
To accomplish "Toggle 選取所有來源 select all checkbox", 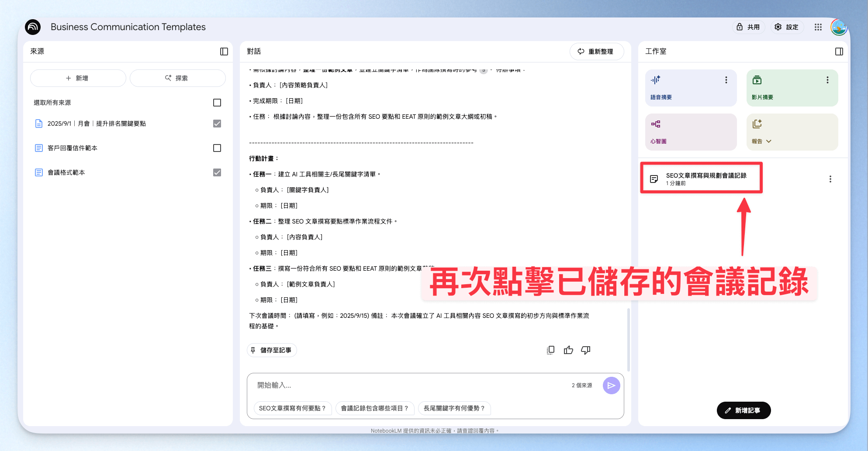I will coord(217,103).
